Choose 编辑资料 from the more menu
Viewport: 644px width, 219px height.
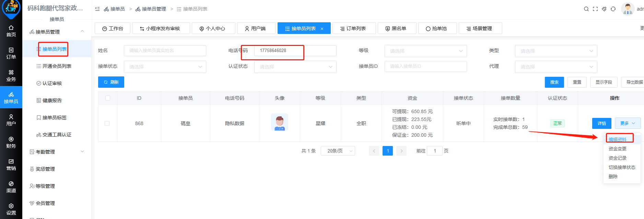point(618,139)
